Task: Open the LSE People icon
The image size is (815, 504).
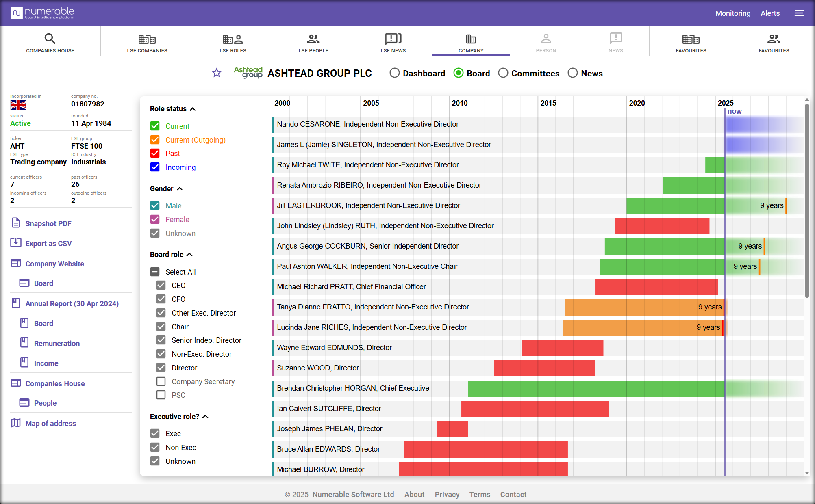Action: click(313, 39)
